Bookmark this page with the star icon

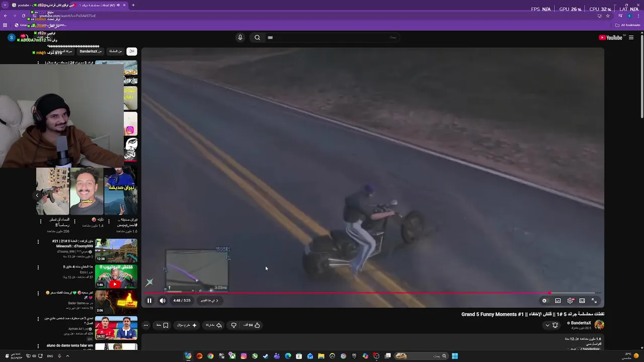(608, 16)
